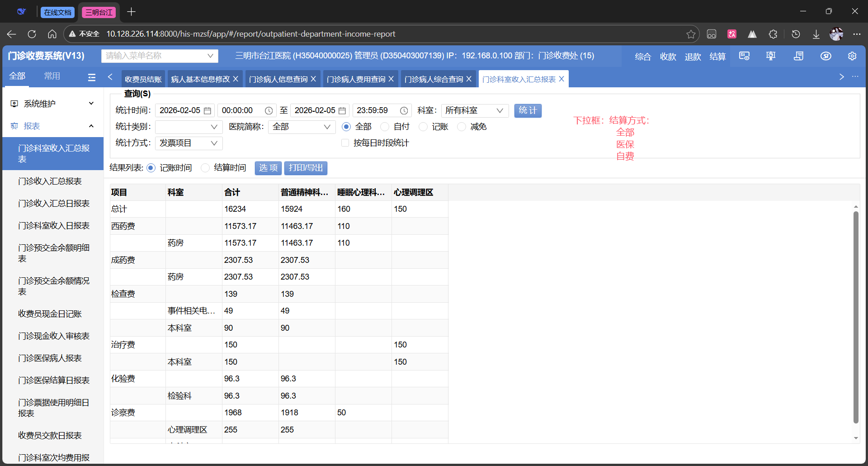Switch to the 收费员结账 tab
868x466 pixels.
(143, 79)
